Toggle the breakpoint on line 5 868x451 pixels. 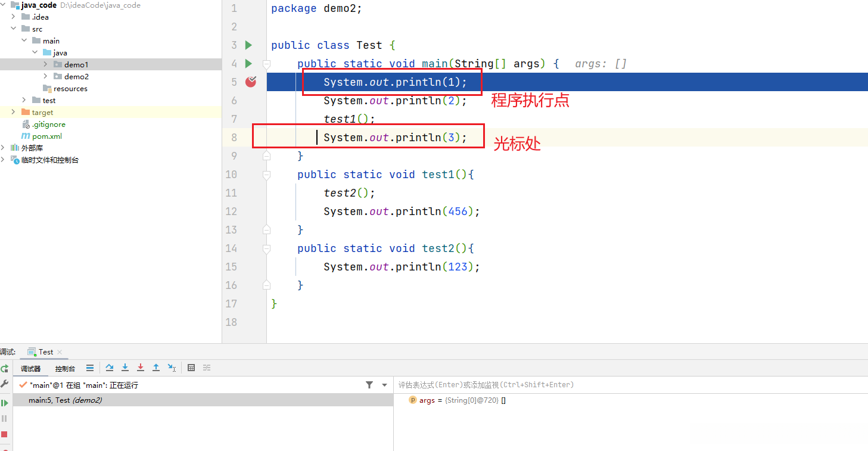coord(251,82)
